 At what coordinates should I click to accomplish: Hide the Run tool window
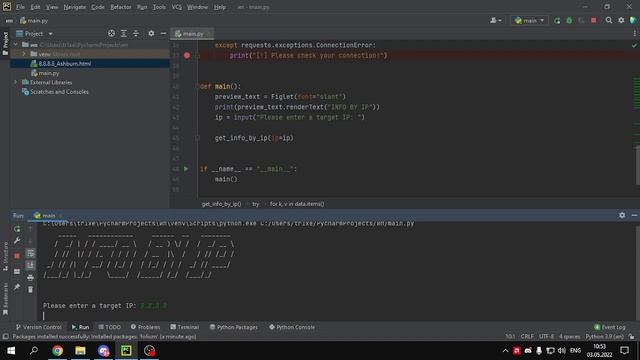(x=634, y=215)
